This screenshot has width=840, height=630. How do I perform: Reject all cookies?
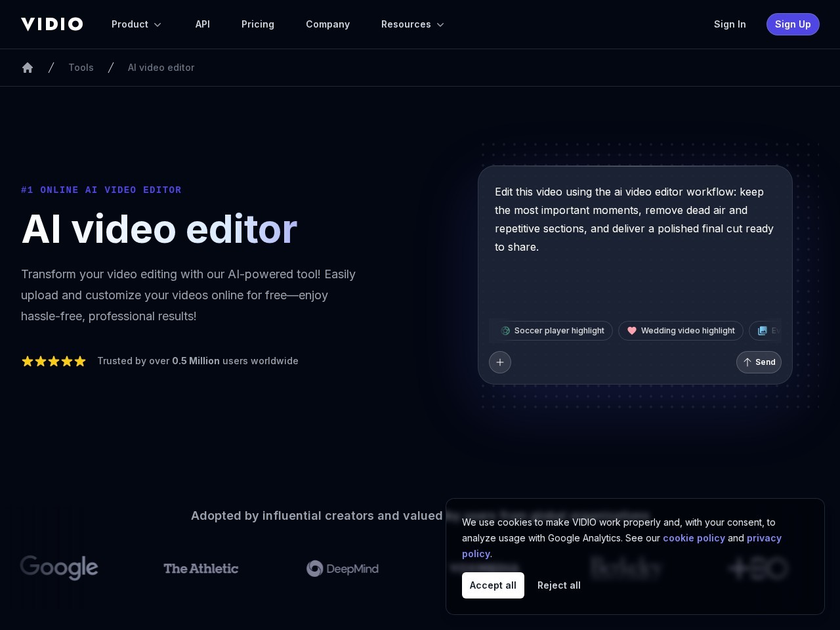point(559,585)
